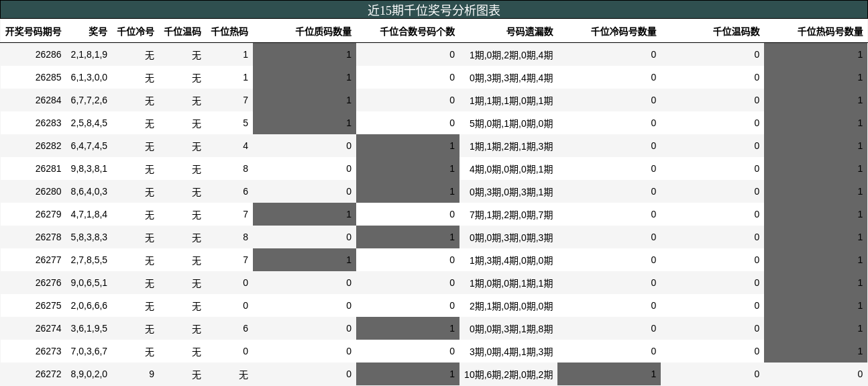This screenshot has height=386, width=868.
Task: Select issue number 26284
Action: pos(48,100)
